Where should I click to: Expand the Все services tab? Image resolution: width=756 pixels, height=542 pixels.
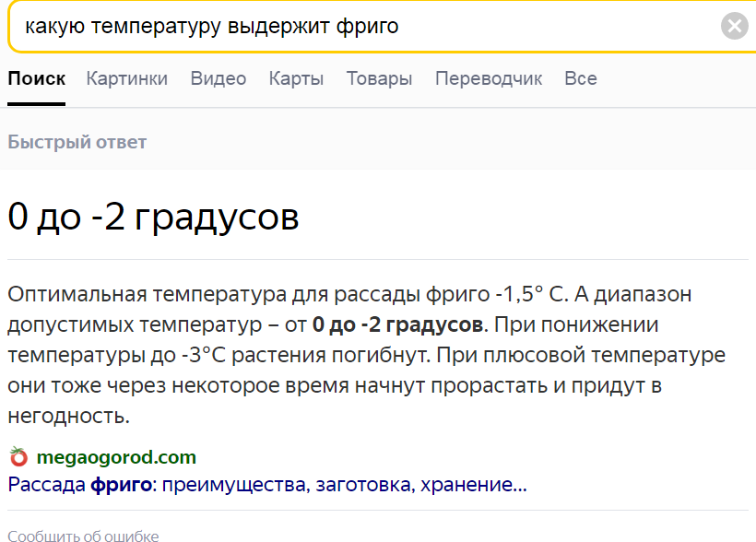point(581,79)
